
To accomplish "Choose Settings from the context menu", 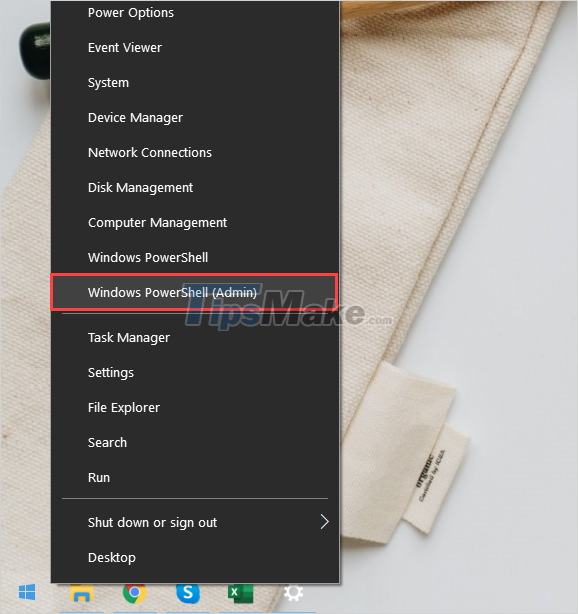I will 195,372.
